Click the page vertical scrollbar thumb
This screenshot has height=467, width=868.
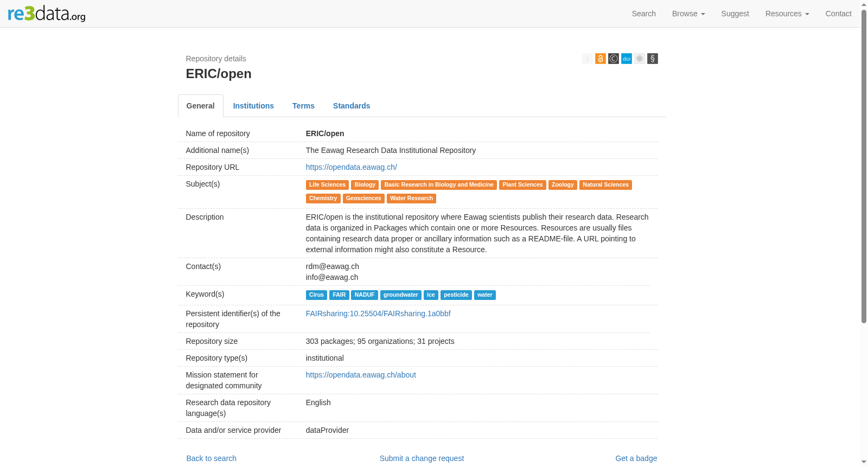tap(864, 167)
